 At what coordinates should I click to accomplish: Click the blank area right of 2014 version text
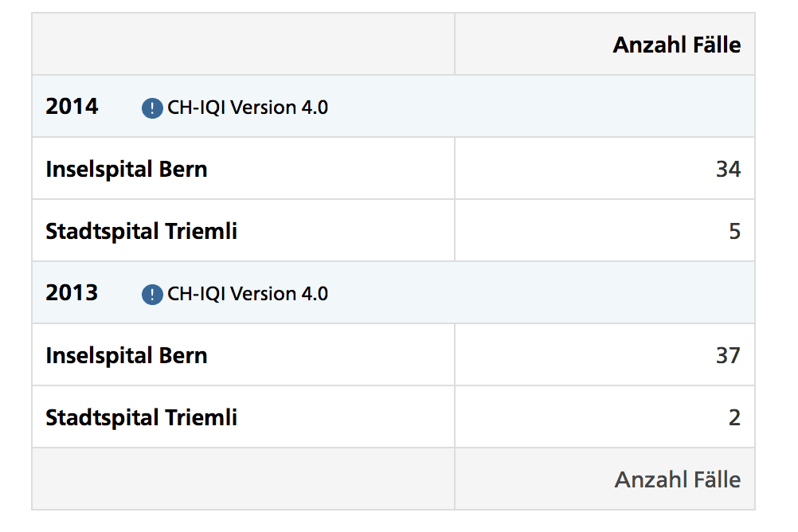542,108
